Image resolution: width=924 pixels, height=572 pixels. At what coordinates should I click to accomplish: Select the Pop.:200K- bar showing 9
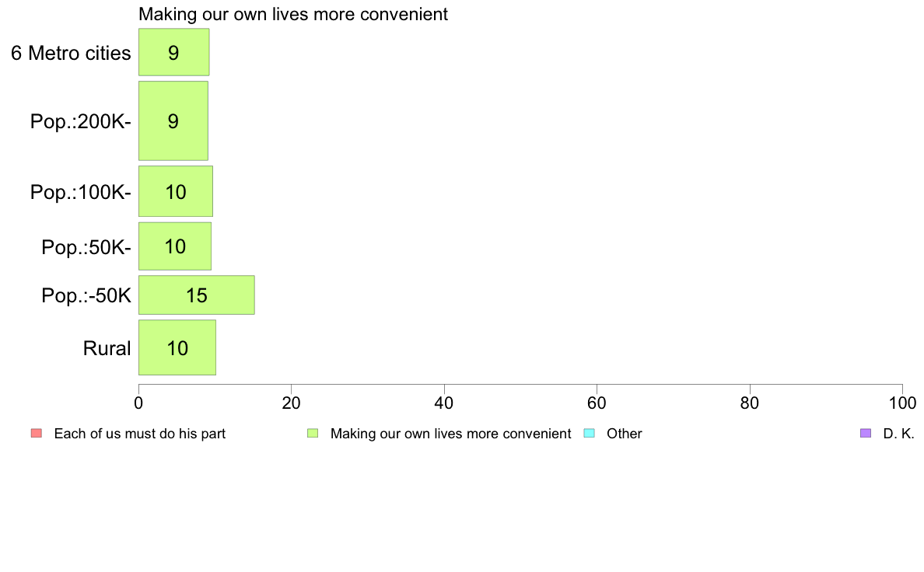pos(173,120)
